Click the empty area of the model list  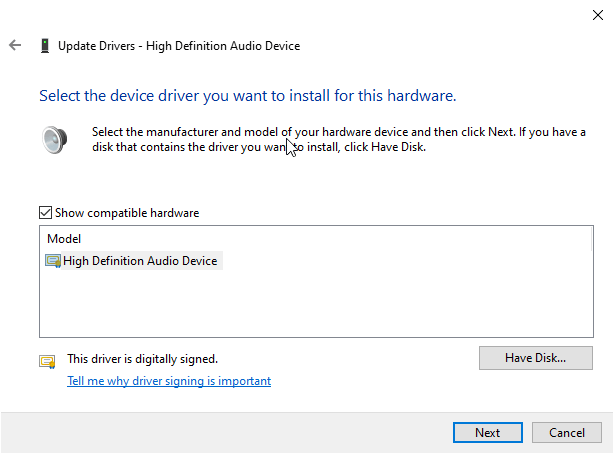pyautogui.click(x=300, y=305)
